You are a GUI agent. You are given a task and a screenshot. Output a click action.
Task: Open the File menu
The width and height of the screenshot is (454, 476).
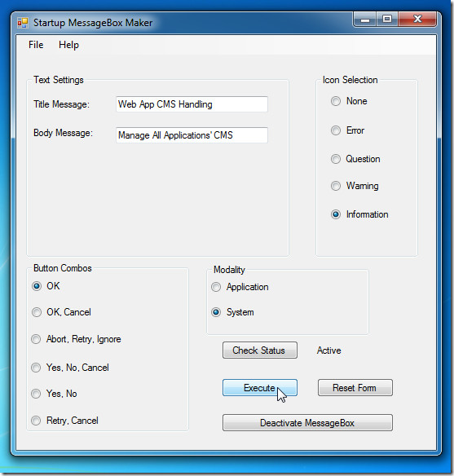36,45
